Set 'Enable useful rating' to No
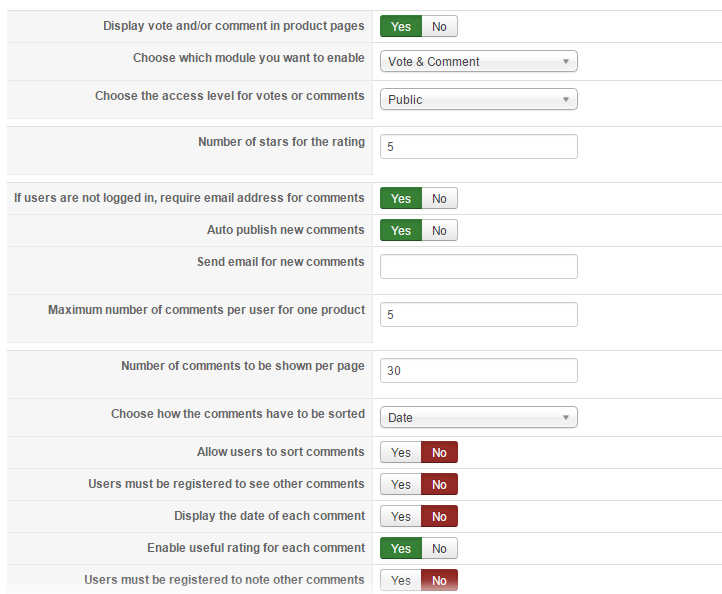This screenshot has height=594, width=722. point(439,549)
